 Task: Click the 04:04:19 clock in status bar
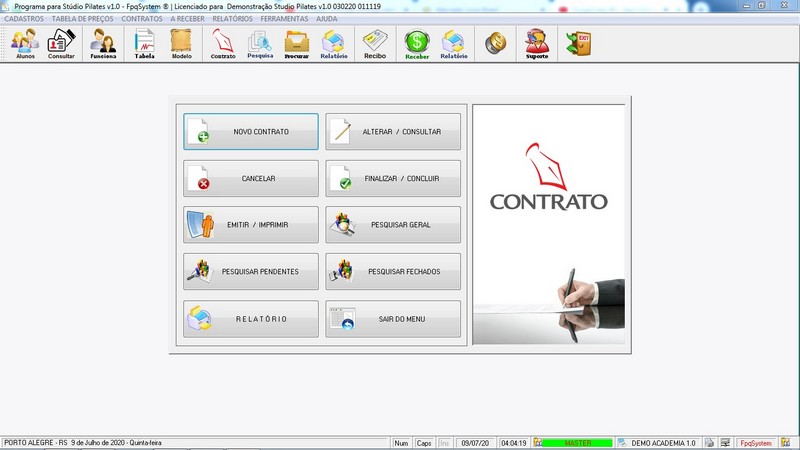click(513, 443)
